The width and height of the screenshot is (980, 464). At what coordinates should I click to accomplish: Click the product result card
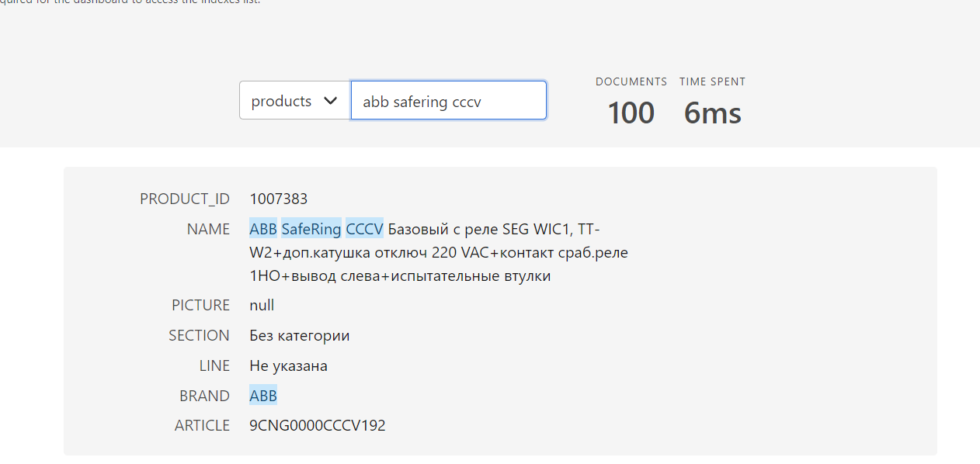500,310
